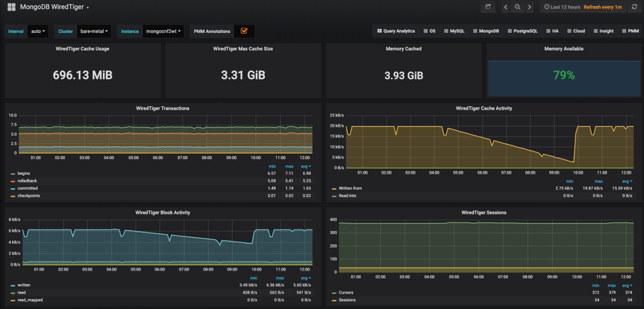Viewport: 644px width, 309px height.
Task: Click the WiredTiger Transactions panel title
Action: tap(163, 108)
